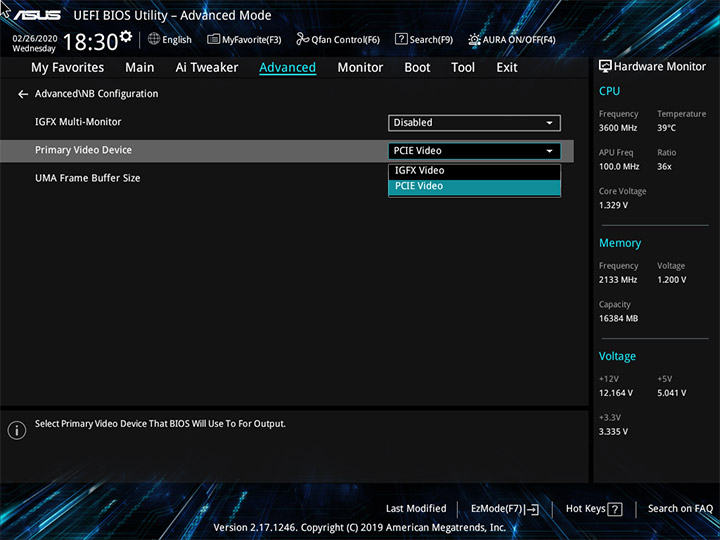Click memory capacity 16384 MB
720x540 pixels.
(x=618, y=318)
